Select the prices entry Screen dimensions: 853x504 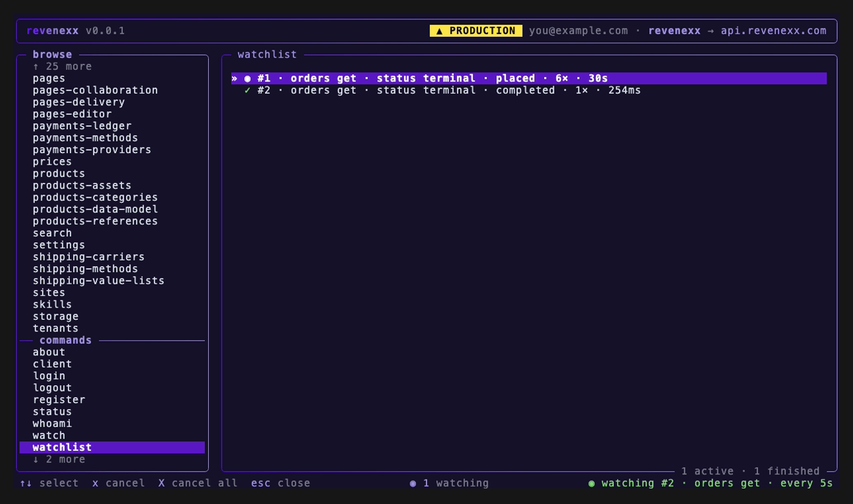(52, 162)
